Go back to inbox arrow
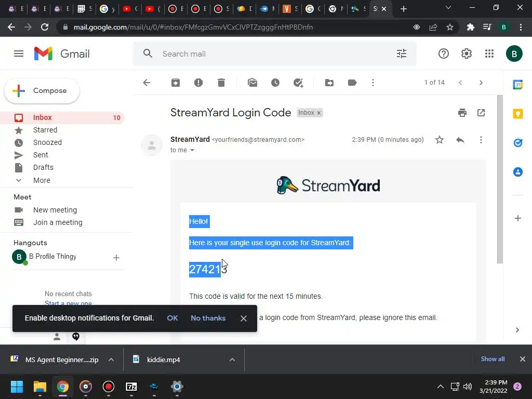 pos(147,83)
